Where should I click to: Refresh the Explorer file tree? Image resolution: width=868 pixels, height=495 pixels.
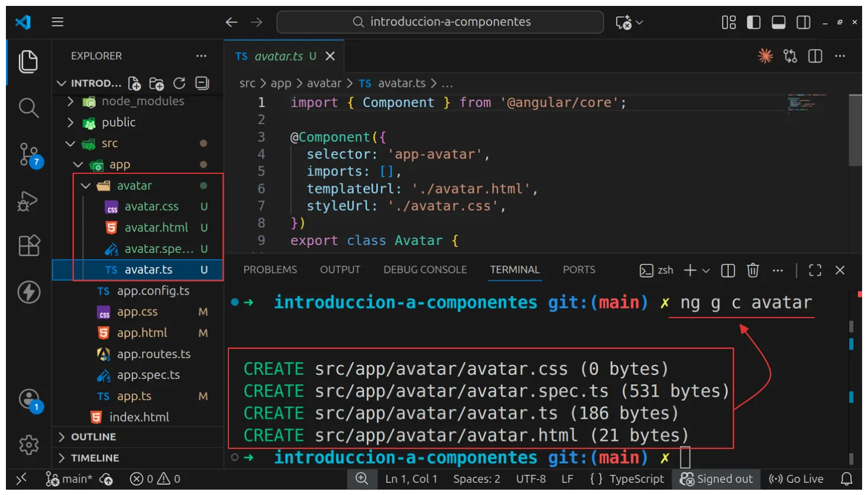coord(179,83)
